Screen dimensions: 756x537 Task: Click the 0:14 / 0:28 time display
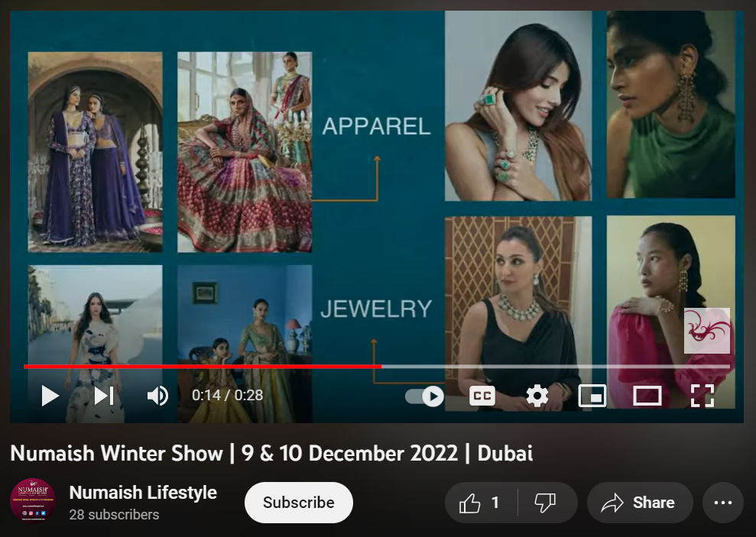point(228,396)
